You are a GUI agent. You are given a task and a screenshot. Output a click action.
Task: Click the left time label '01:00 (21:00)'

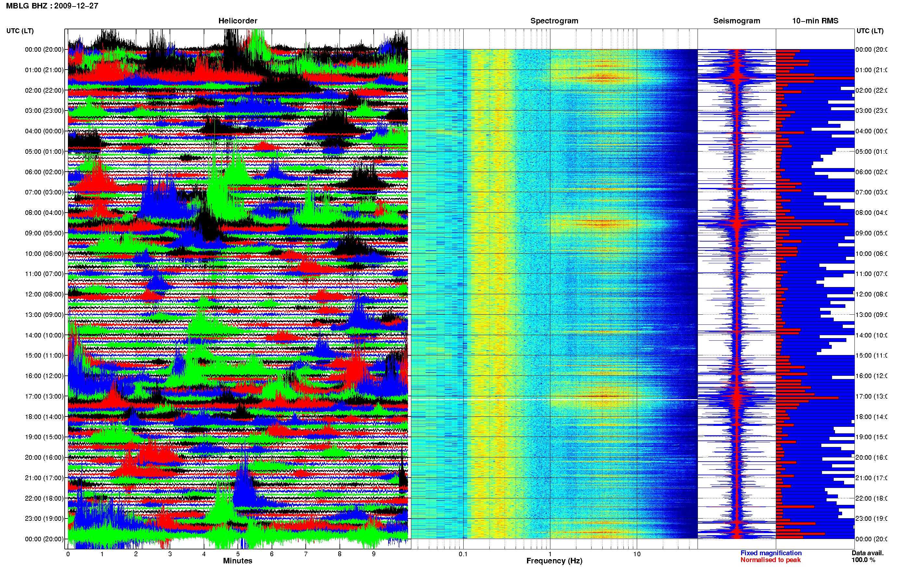44,70
